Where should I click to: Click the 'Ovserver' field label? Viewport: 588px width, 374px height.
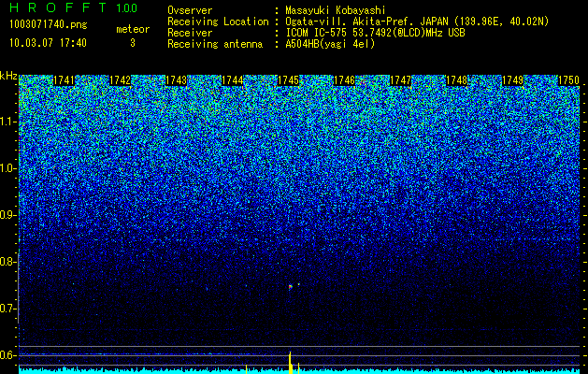pos(190,10)
